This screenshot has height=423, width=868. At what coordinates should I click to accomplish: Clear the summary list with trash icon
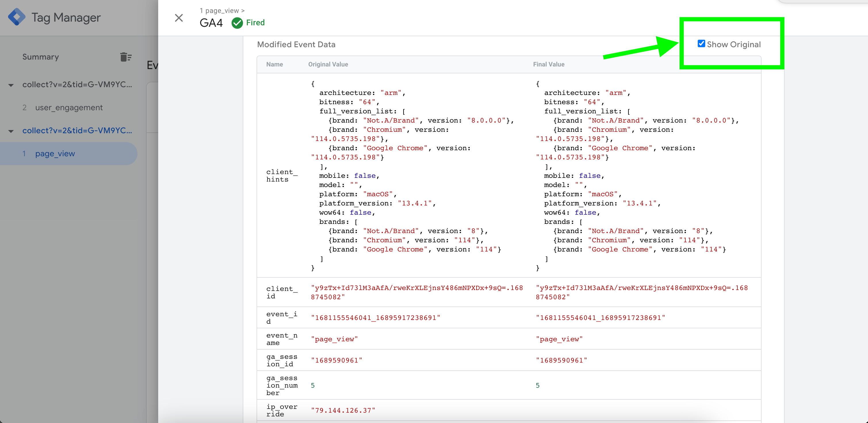(126, 57)
